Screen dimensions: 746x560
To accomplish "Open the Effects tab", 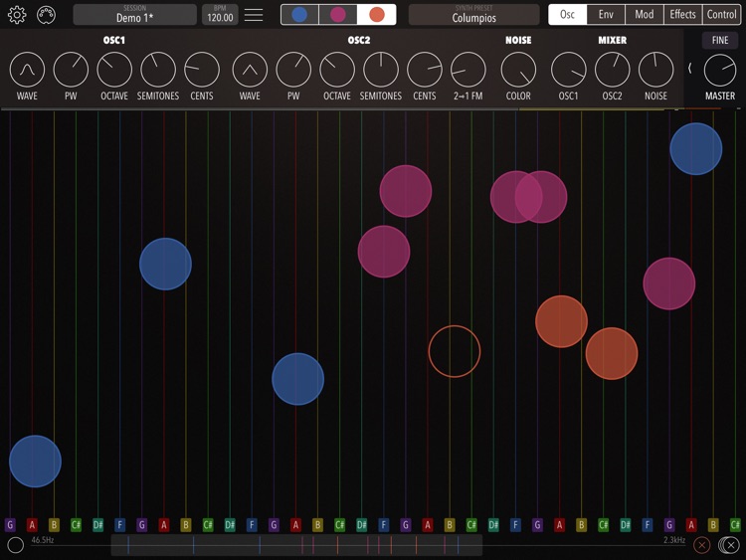I will point(682,15).
